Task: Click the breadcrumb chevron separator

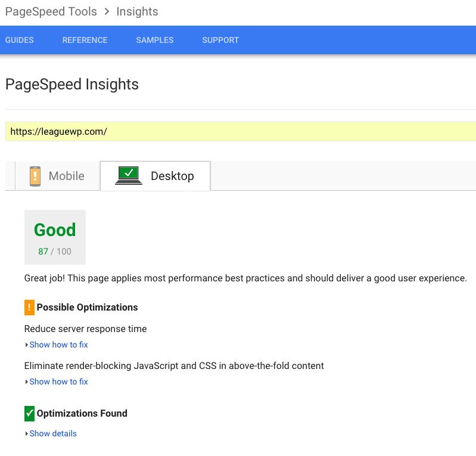Action: (107, 11)
